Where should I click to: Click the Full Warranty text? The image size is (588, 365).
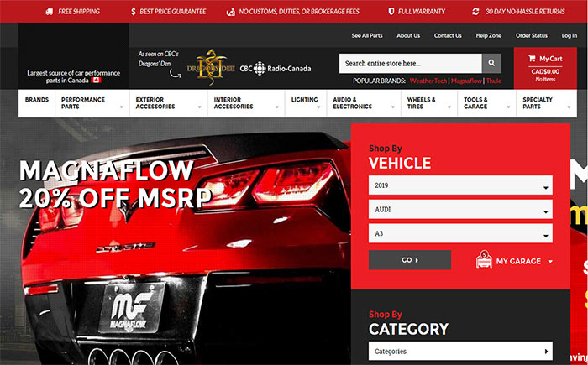coord(422,12)
